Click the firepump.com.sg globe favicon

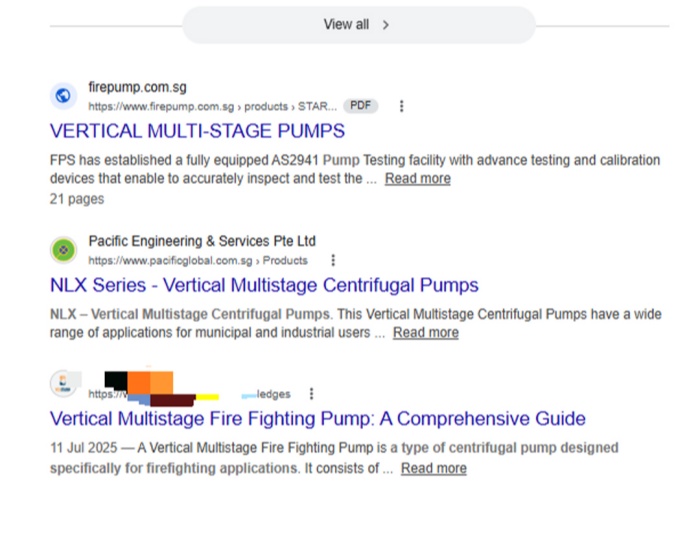pos(63,96)
